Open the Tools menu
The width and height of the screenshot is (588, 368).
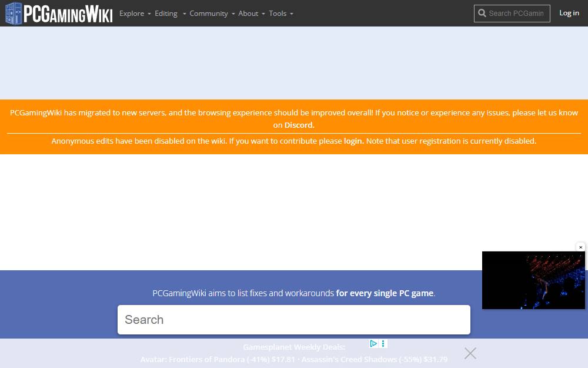click(281, 14)
